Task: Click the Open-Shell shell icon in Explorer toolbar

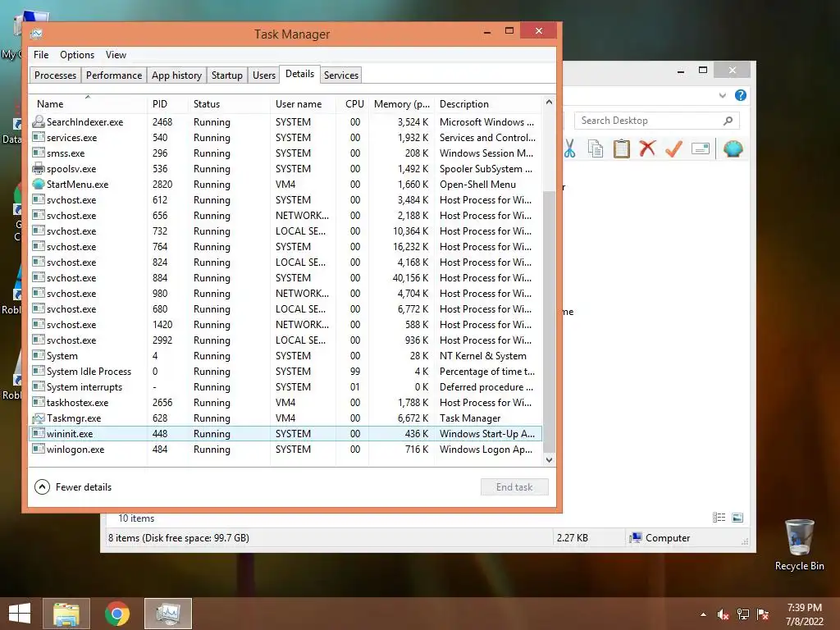Action: pyautogui.click(x=733, y=148)
